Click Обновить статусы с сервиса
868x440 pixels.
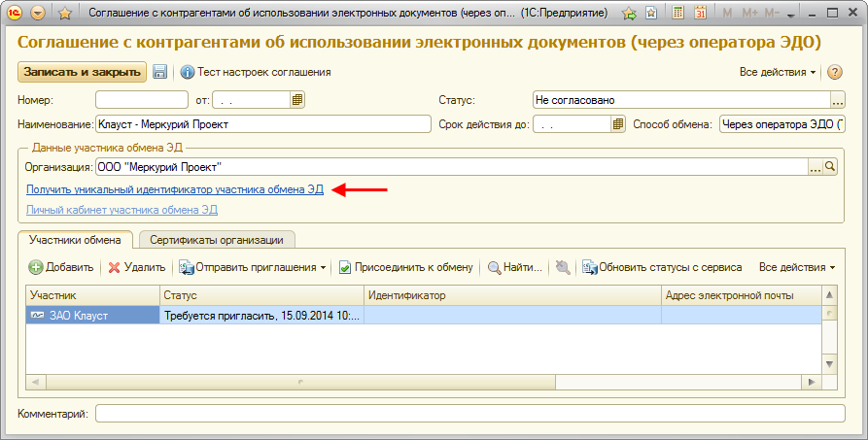pyautogui.click(x=662, y=267)
